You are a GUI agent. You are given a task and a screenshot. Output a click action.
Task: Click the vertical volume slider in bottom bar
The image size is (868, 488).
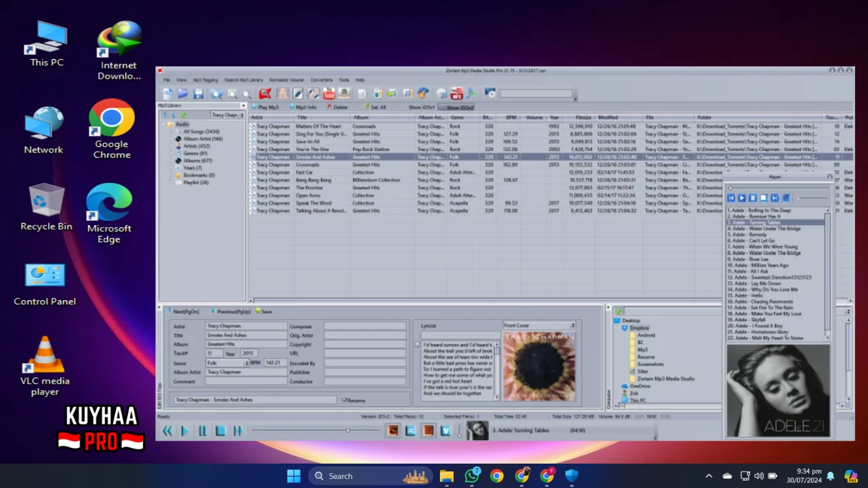tap(459, 431)
